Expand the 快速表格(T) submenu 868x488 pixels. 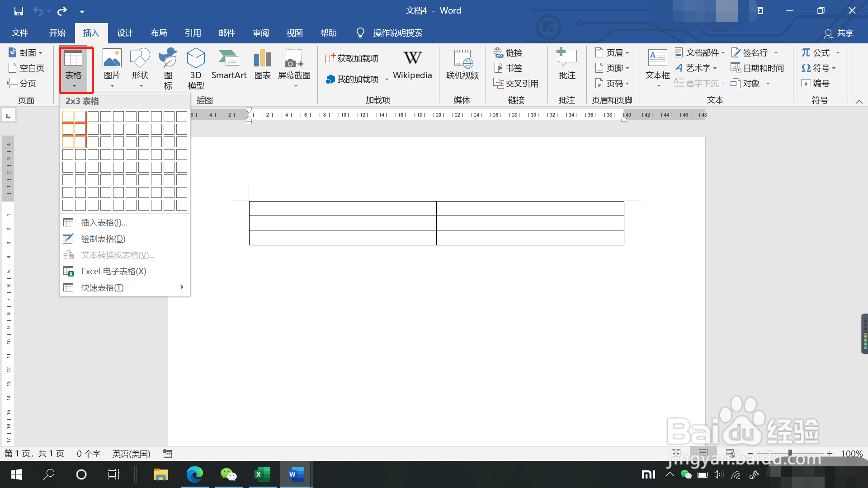pos(125,288)
